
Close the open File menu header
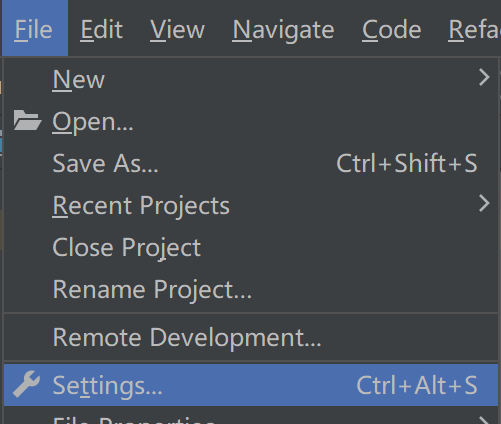(35, 28)
